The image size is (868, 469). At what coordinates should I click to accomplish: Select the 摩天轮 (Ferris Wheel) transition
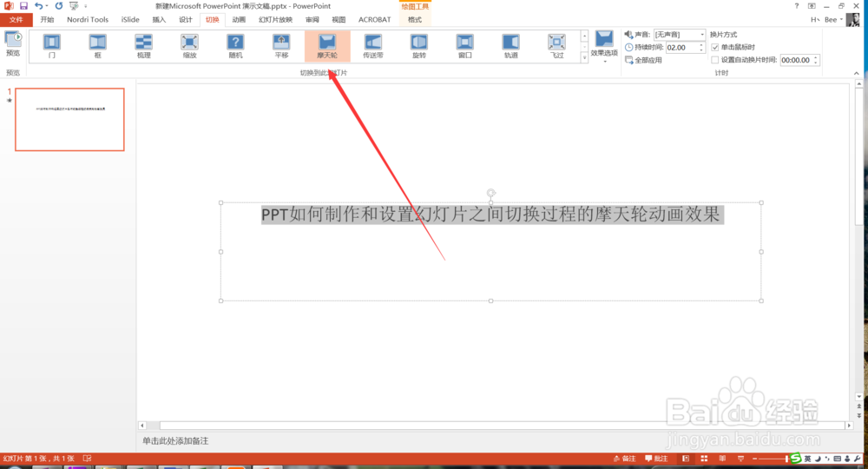coord(327,46)
